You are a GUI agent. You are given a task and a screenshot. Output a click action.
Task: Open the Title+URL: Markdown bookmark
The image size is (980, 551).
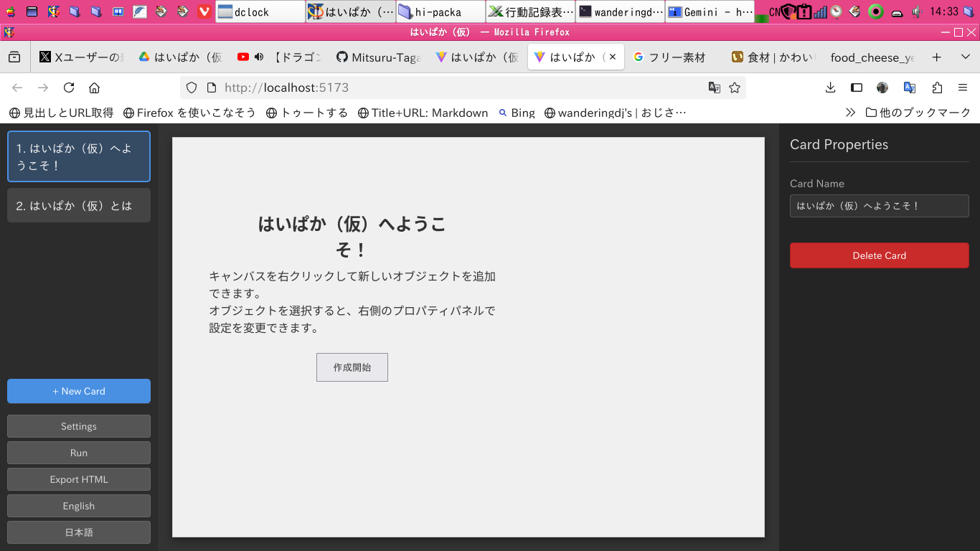click(423, 113)
